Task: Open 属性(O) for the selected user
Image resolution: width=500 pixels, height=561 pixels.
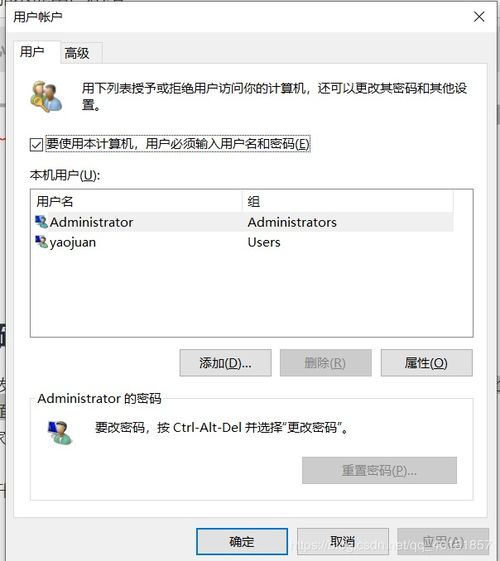Action: click(426, 363)
